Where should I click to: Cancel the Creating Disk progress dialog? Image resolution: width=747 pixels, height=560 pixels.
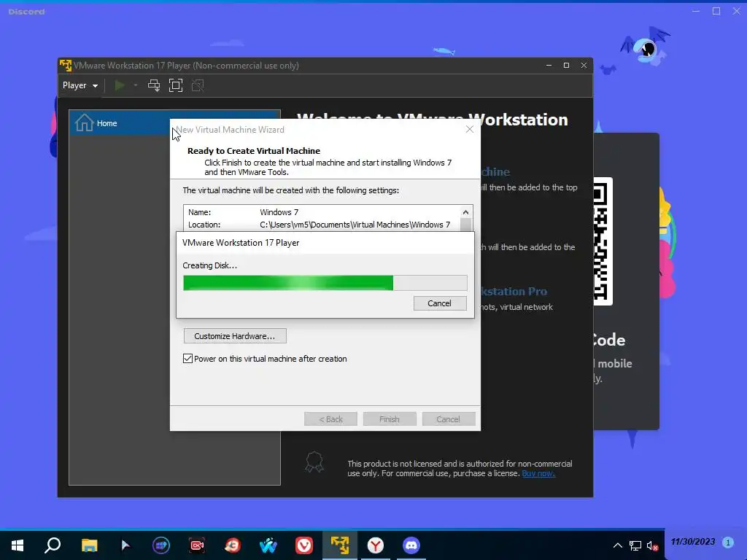click(440, 303)
